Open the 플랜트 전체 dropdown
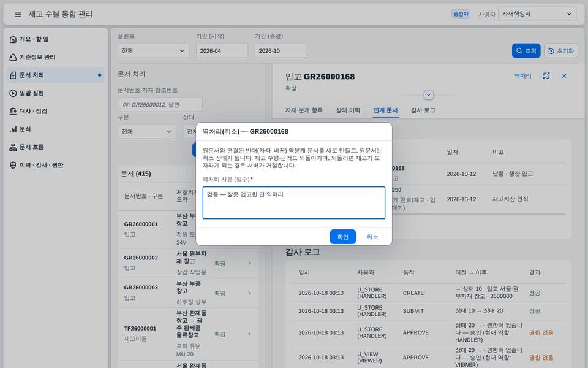 [153, 51]
